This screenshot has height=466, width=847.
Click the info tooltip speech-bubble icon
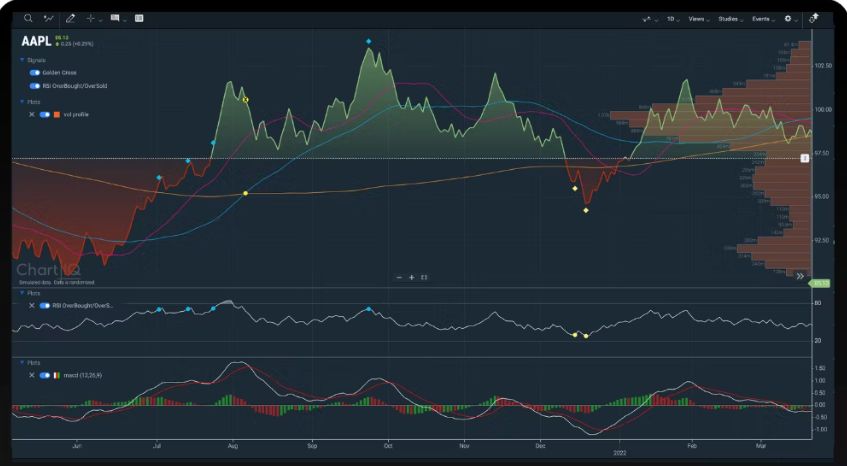click(115, 18)
